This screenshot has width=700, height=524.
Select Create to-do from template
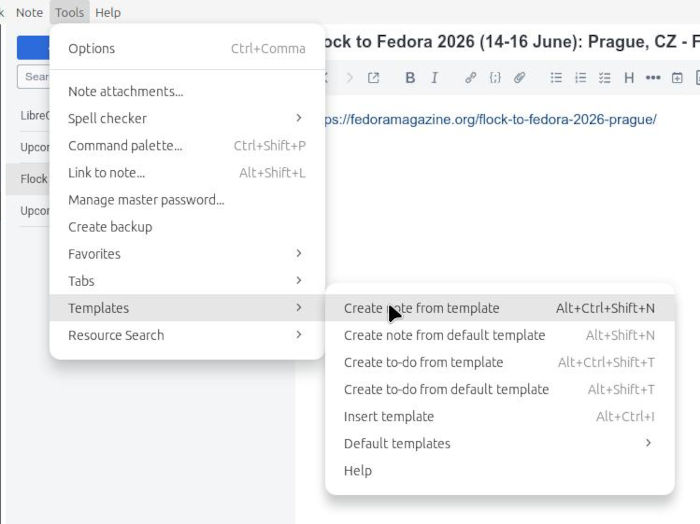(423, 363)
